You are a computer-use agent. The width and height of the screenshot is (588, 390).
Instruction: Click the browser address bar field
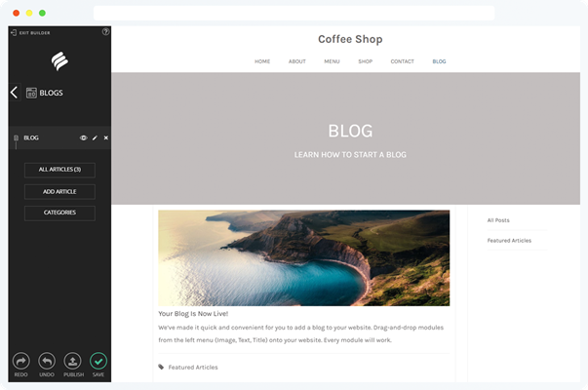pyautogui.click(x=294, y=13)
